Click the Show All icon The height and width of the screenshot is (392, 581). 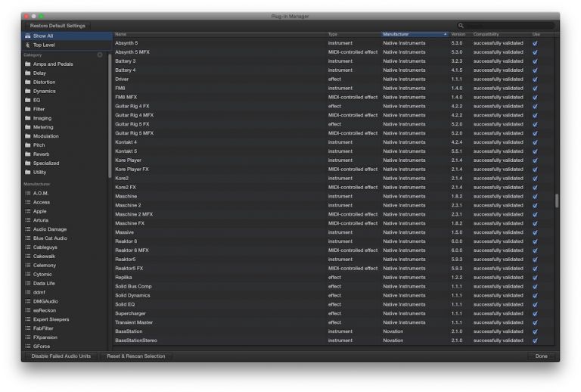coord(28,36)
